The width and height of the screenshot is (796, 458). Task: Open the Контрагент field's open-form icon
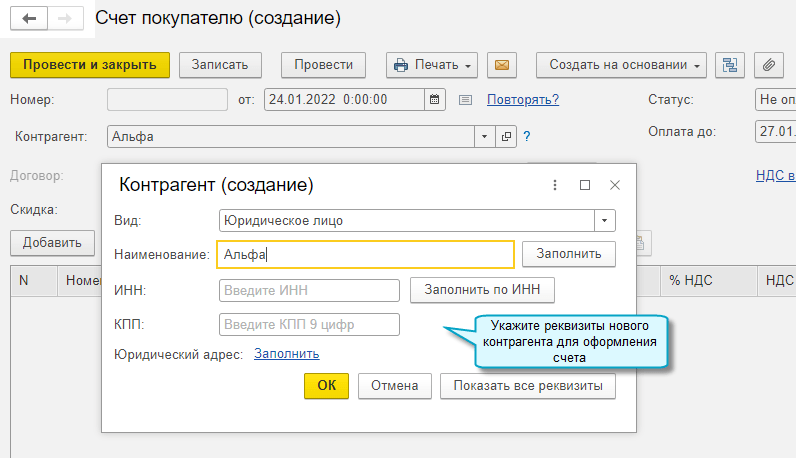tap(506, 137)
